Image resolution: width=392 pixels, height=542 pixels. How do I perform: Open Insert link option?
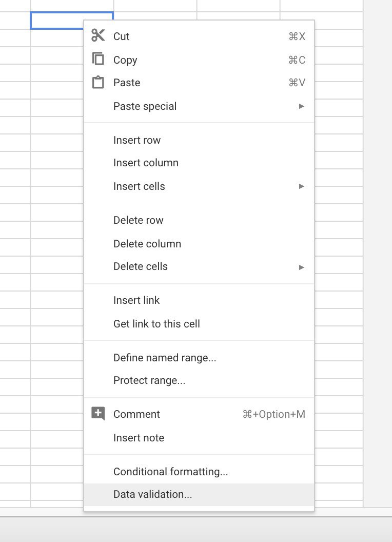pyautogui.click(x=199, y=300)
